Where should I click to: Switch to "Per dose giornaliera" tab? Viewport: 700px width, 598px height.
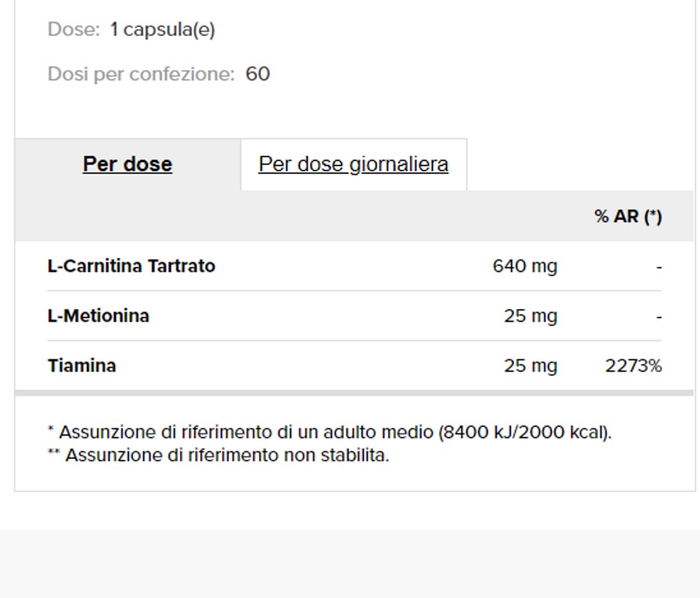353,164
